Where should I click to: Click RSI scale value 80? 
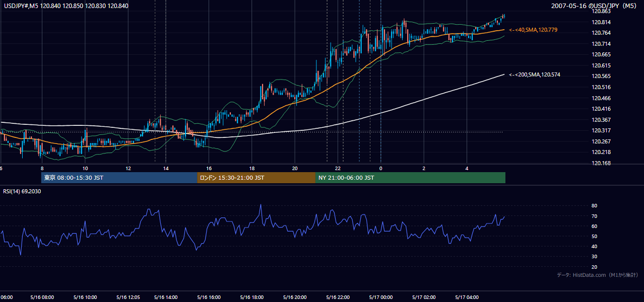point(594,206)
